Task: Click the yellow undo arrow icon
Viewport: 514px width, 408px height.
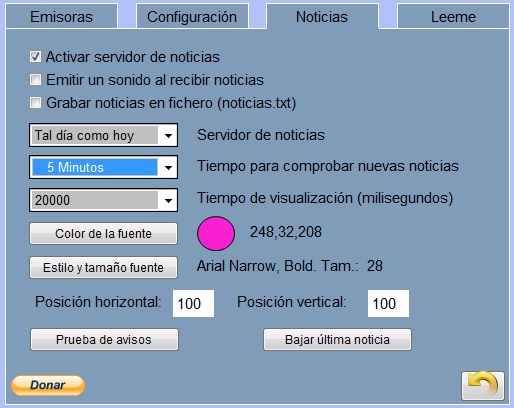Action: [483, 386]
